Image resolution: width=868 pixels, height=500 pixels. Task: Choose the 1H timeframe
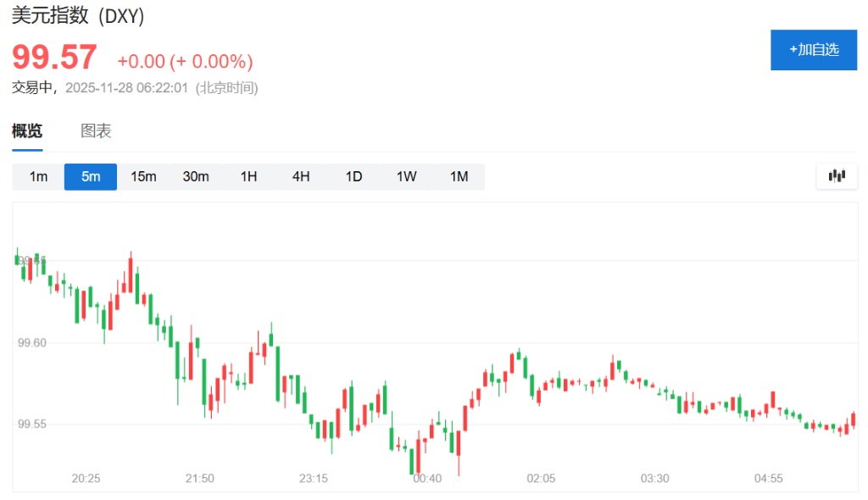[248, 176]
